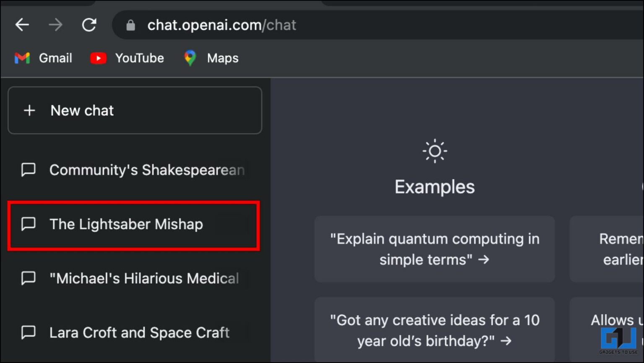Click the forward navigation arrow

tap(56, 25)
